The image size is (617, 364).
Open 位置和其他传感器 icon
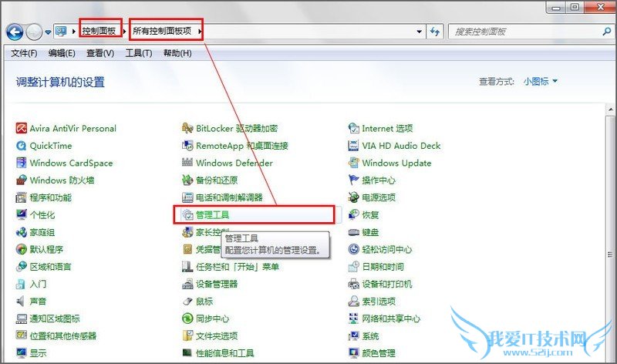(x=22, y=335)
